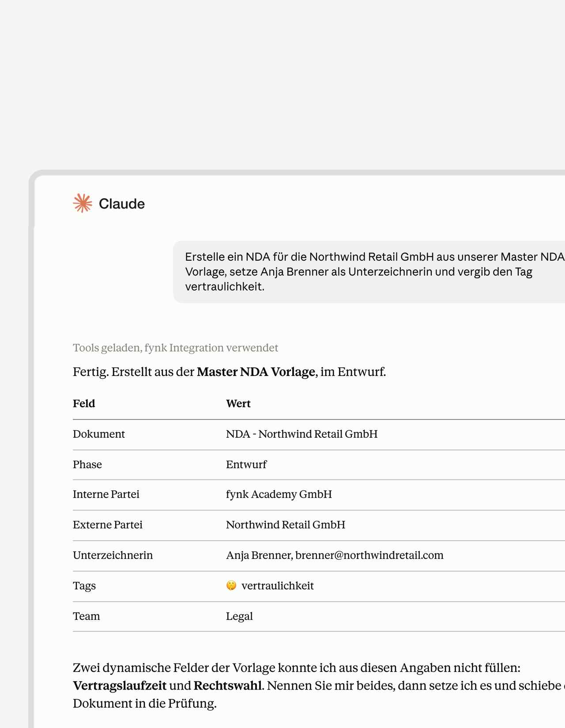The width and height of the screenshot is (565, 728).
Task: Click the Claude starburst logo icon
Action: click(83, 203)
